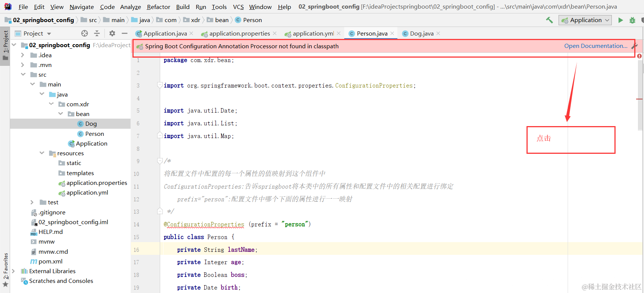Screen dimensions: 644x293
Task: Toggle the 2: Favorites tool window button
Action: point(5,269)
